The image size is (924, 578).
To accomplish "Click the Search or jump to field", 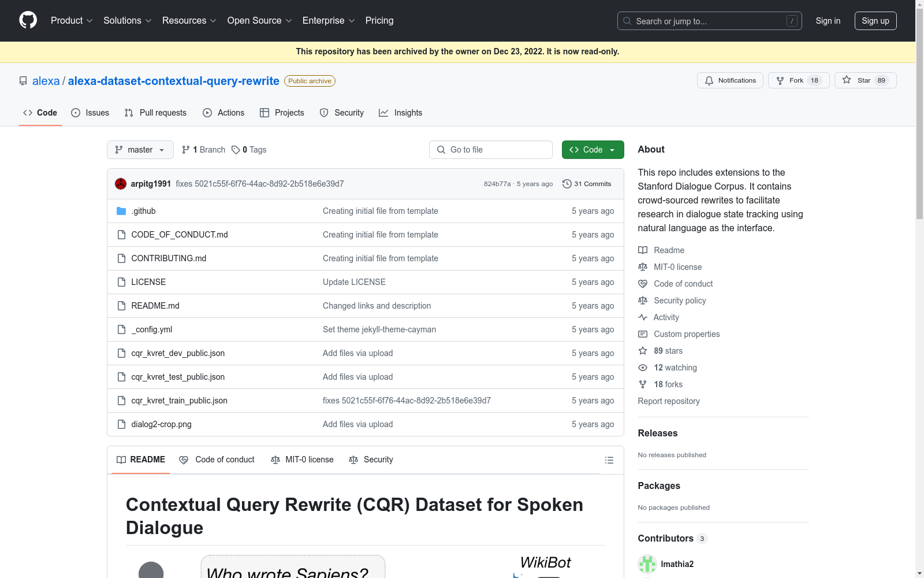I will 710,21.
